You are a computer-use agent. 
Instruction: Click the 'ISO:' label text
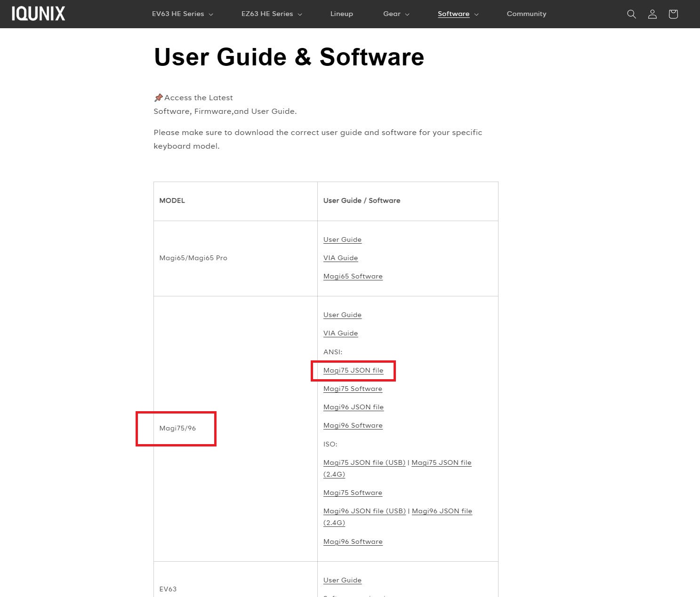(330, 444)
